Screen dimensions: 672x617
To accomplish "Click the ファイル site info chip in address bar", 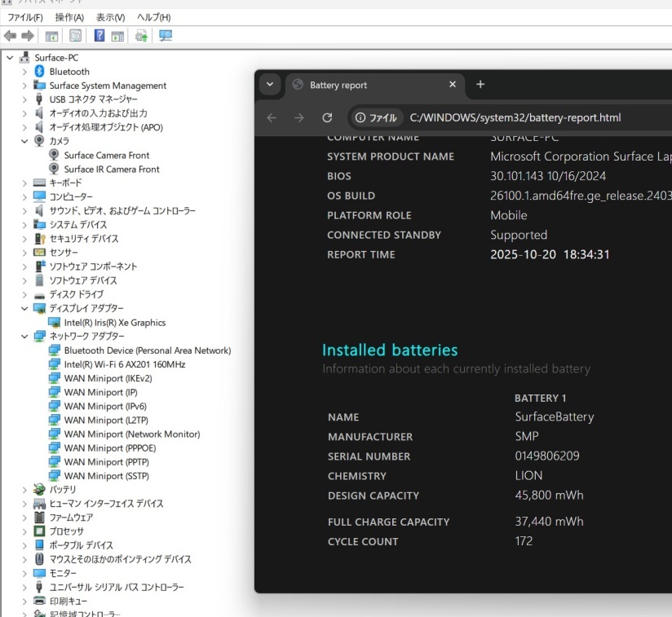I will [376, 117].
